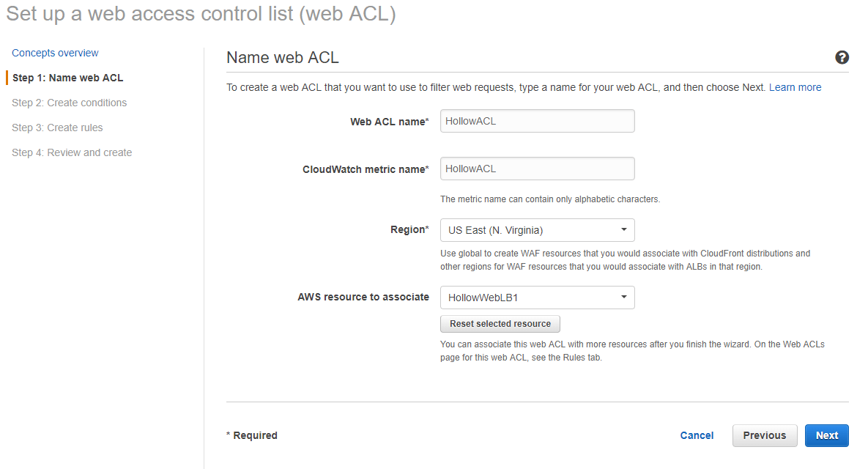
Task: Go to Step 4: Review and create
Action: click(72, 153)
